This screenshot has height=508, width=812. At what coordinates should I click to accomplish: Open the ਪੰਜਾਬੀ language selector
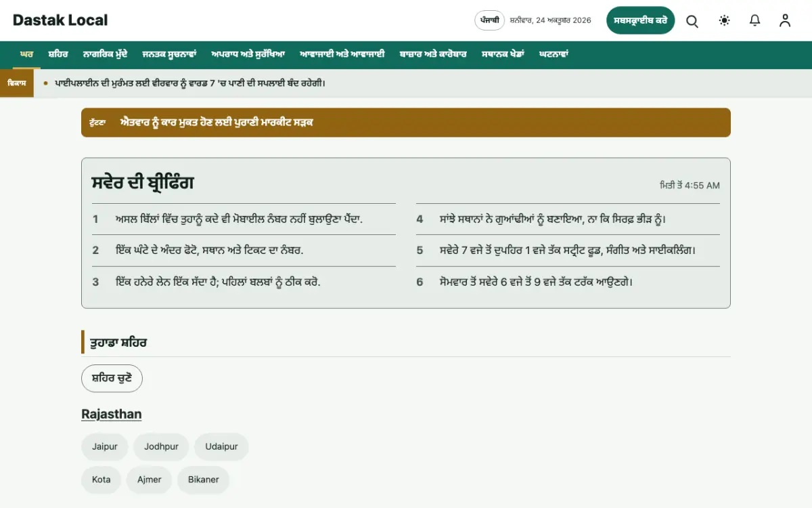tap(490, 20)
